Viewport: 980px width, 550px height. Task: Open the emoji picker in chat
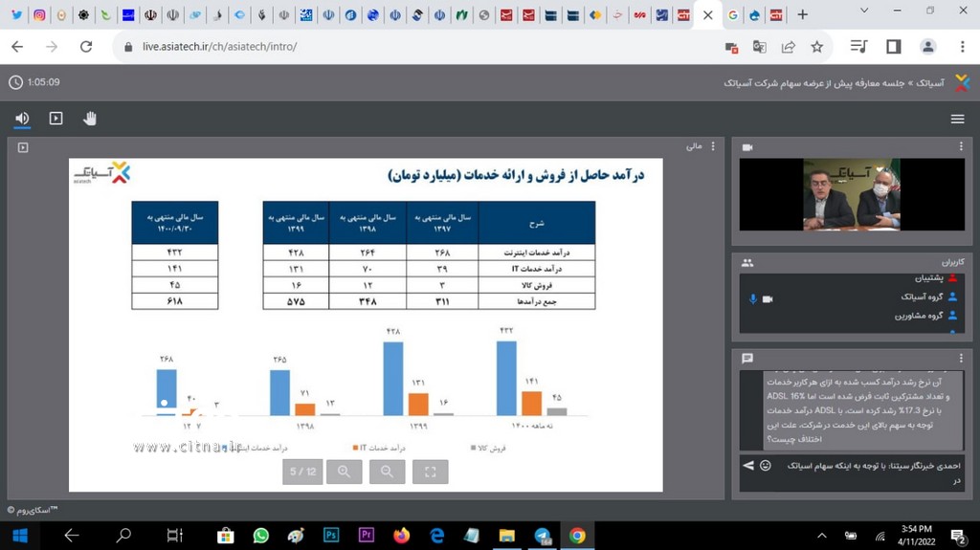pyautogui.click(x=765, y=466)
